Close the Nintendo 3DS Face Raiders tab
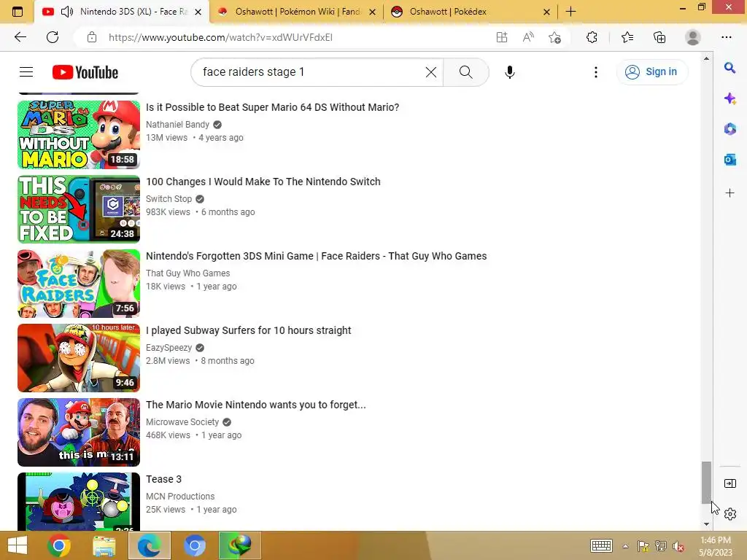The image size is (747, 560). [198, 12]
